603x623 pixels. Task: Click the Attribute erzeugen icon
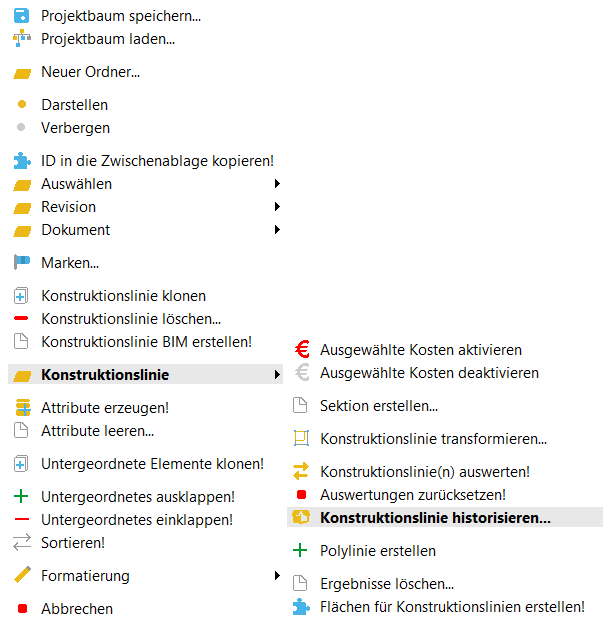click(x=23, y=408)
